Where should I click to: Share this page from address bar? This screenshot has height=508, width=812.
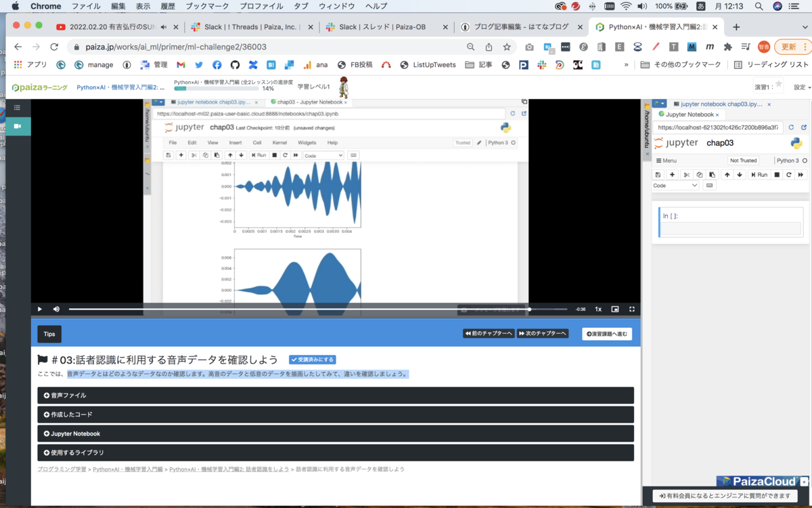(489, 47)
